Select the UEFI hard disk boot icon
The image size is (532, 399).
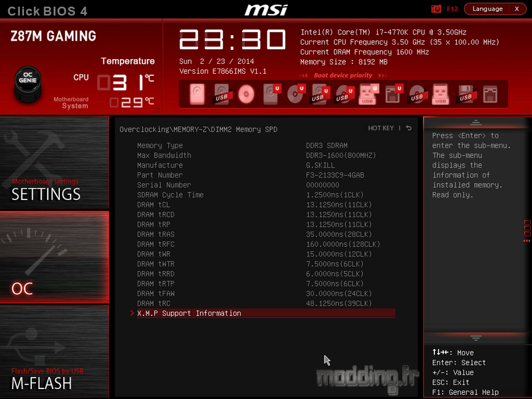[272, 94]
